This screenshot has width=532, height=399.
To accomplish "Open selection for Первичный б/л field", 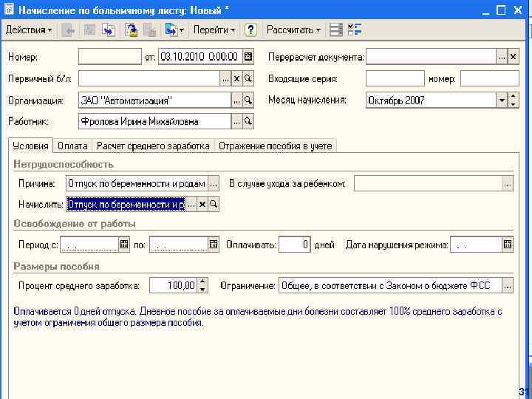I will [225, 79].
